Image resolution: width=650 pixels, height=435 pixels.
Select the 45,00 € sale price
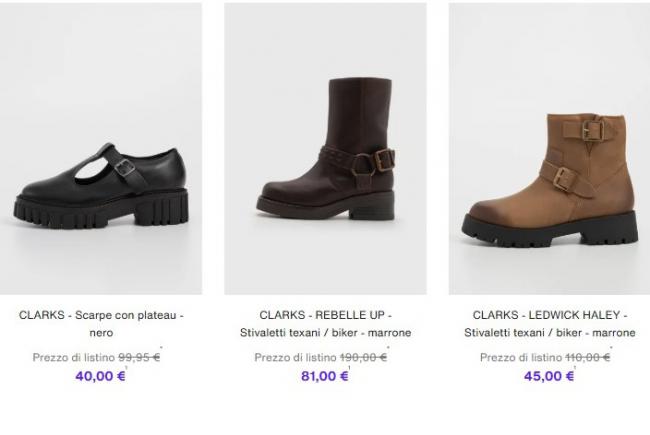pos(548,376)
